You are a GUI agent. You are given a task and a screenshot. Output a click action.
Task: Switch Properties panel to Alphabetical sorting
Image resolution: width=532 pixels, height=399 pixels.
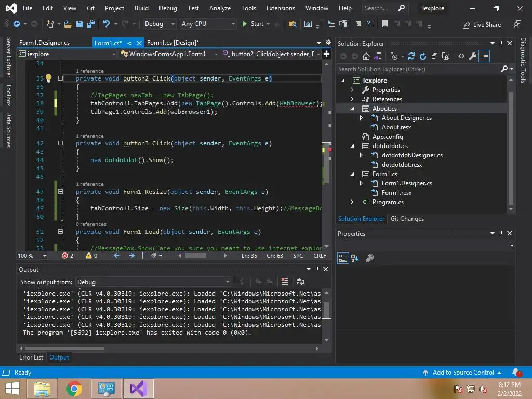click(355, 258)
